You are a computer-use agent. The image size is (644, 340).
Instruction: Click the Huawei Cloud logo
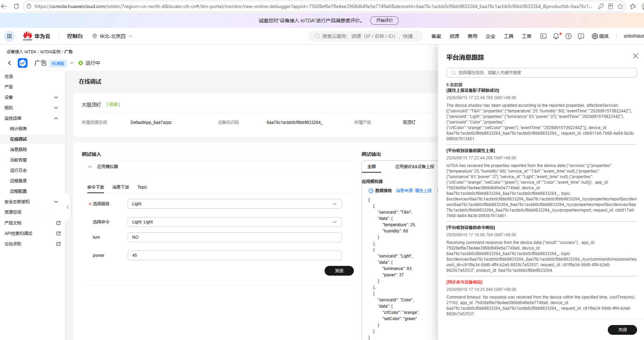(37, 36)
